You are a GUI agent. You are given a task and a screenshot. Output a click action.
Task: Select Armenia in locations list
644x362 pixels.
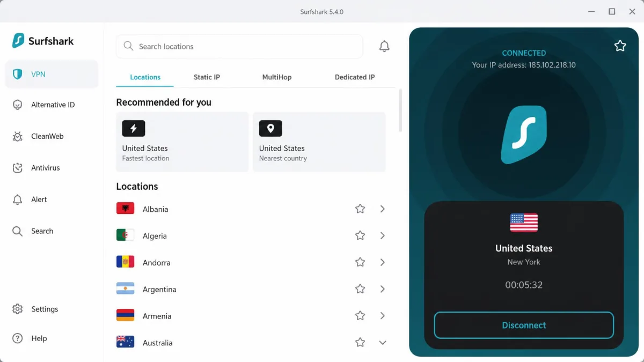251,316
